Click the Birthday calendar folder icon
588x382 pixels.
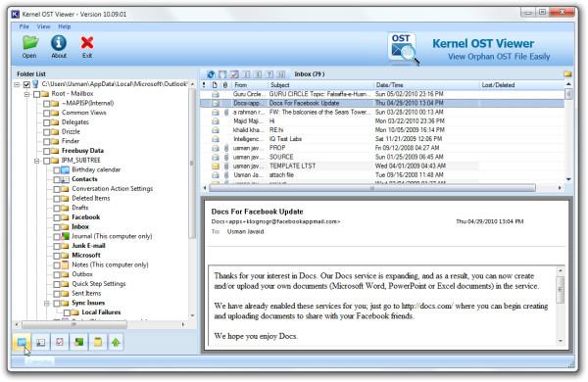66,169
